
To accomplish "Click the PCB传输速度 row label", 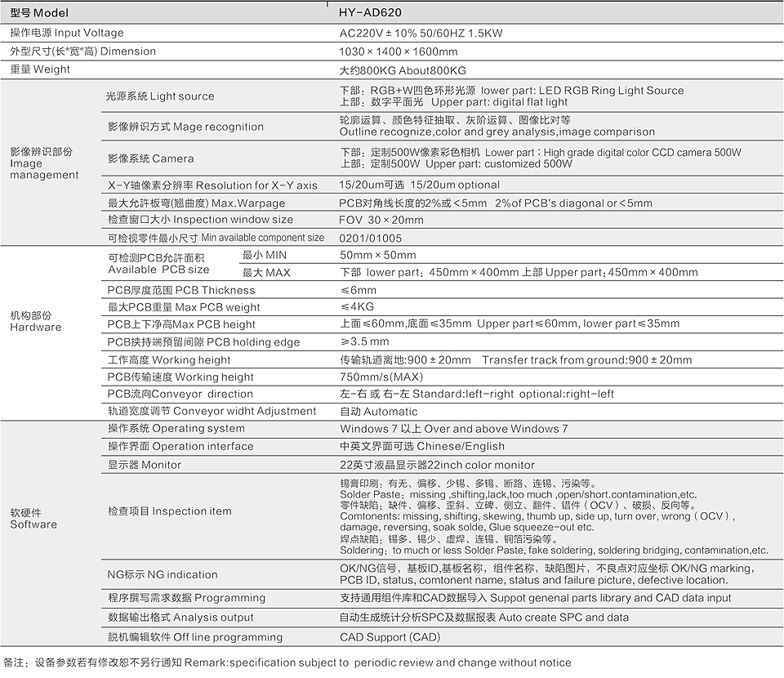I will [x=180, y=377].
